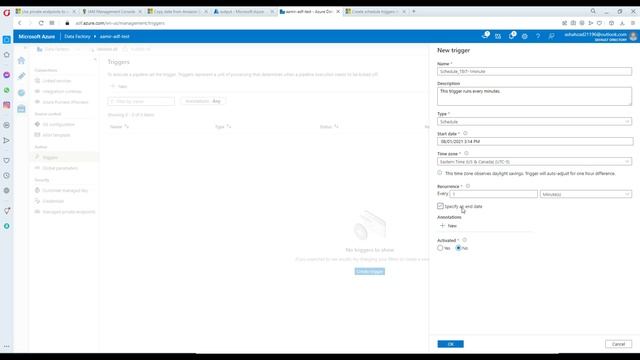Open Azure notifications bell icon
This screenshot has width=640, height=360.
[x=511, y=36]
